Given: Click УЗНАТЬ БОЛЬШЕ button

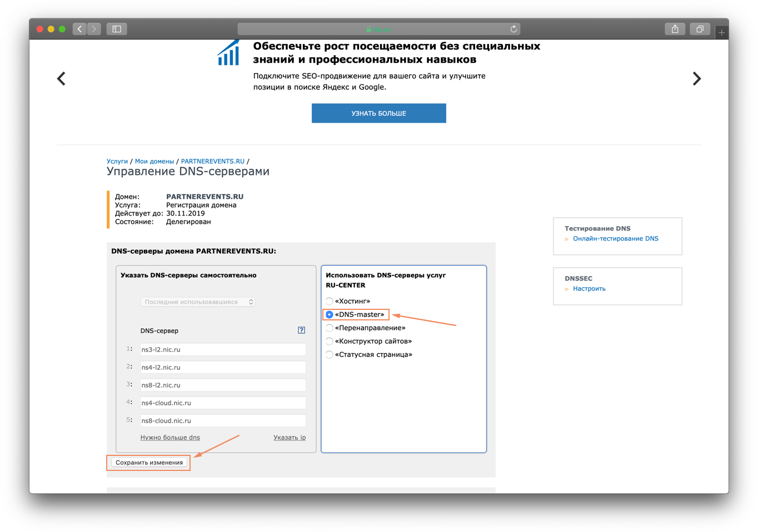Looking at the screenshot, I should (378, 113).
